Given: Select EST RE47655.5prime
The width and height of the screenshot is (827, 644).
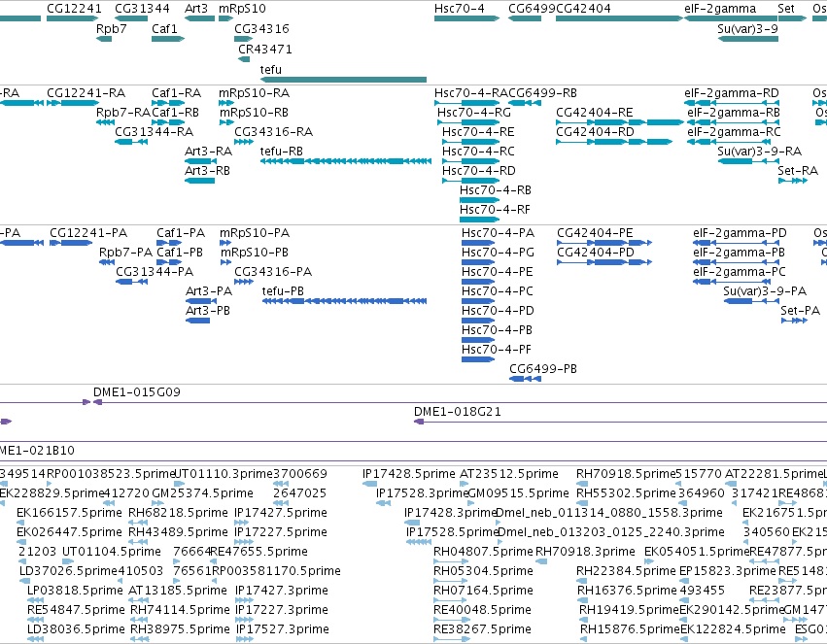Looking at the screenshot, I should click(213, 561).
